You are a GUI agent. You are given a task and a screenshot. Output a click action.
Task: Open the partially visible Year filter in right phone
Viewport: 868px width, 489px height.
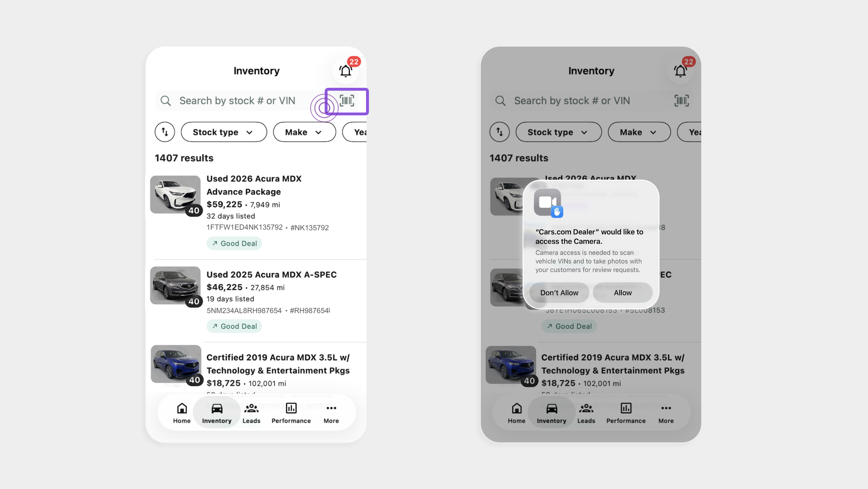(689, 132)
